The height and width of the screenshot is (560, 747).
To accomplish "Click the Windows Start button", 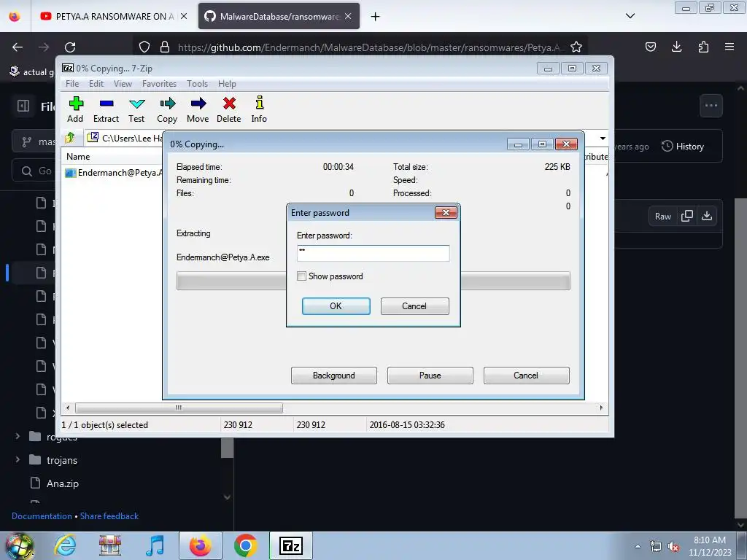I will coord(18,545).
